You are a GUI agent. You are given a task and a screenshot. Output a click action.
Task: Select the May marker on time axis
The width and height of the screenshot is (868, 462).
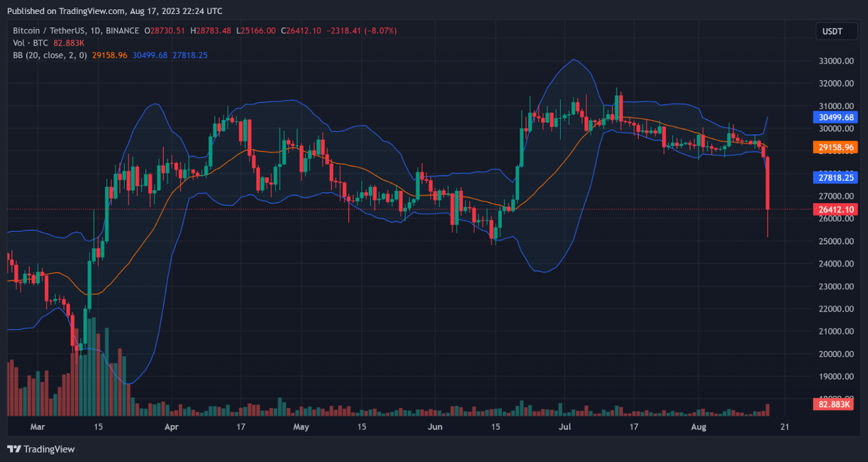tap(301, 427)
